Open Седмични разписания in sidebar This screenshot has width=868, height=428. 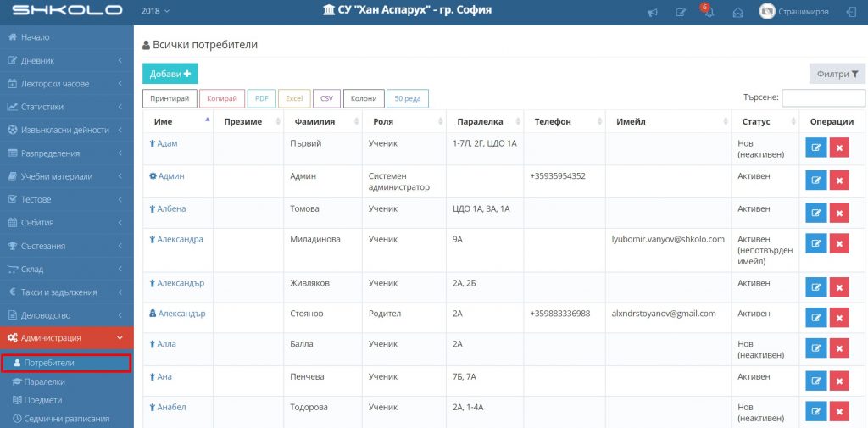[66, 419]
